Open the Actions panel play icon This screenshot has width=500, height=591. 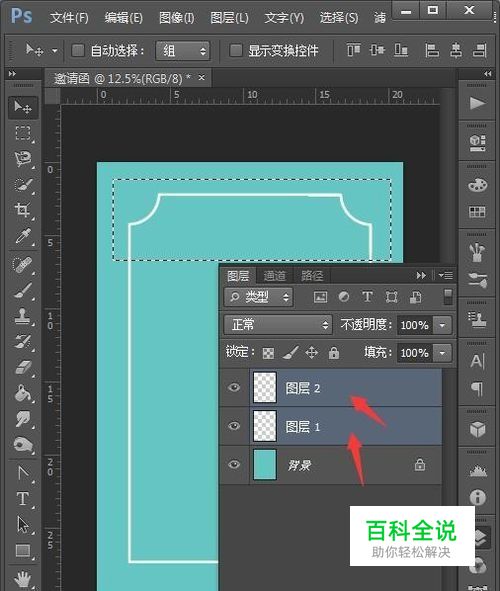(477, 103)
